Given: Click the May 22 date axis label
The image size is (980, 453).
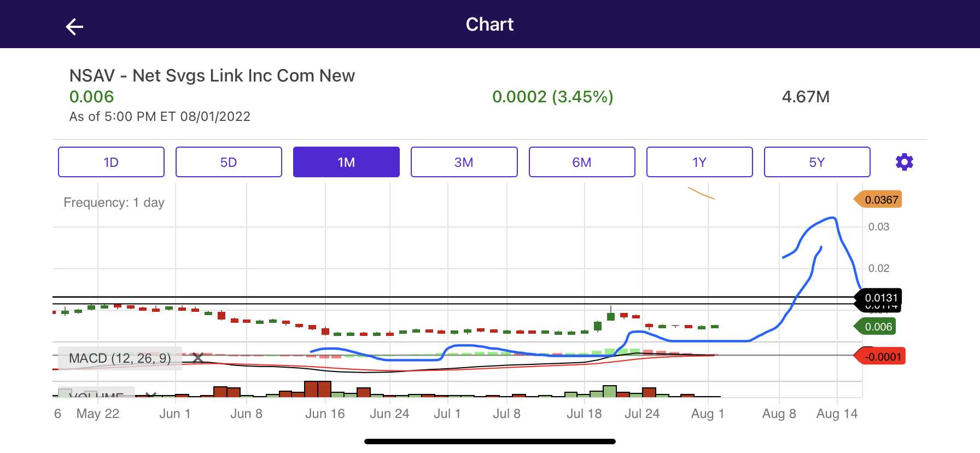Looking at the screenshot, I should (x=98, y=414).
